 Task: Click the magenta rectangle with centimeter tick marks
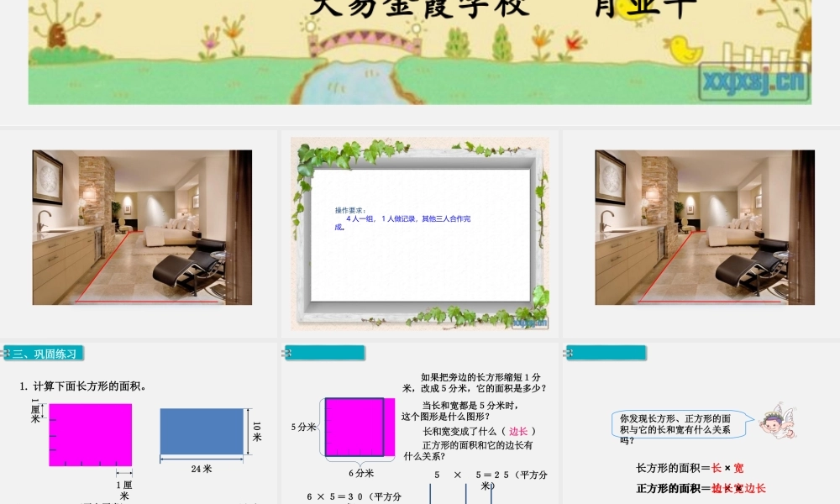point(90,435)
